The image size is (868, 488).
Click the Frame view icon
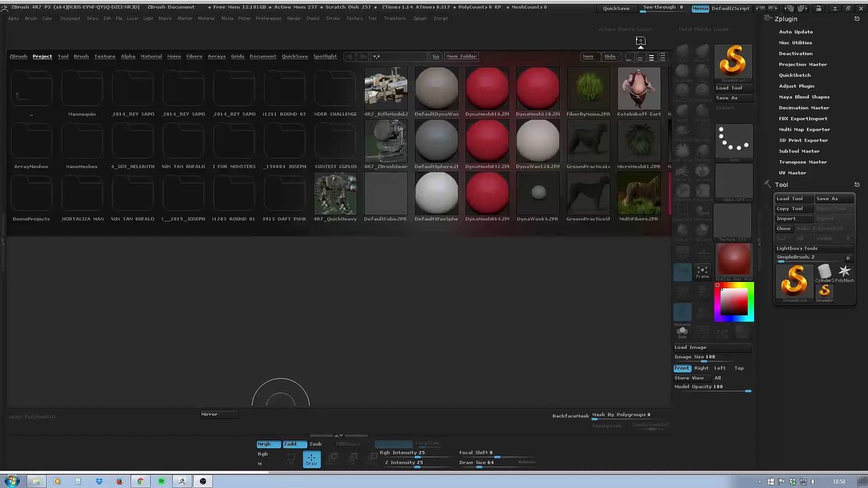[703, 272]
